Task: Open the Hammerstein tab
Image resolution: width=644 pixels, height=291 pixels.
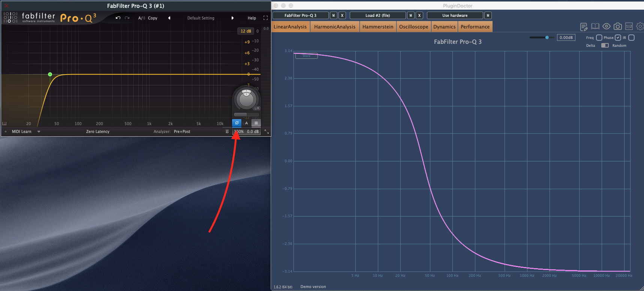Action: [x=378, y=27]
